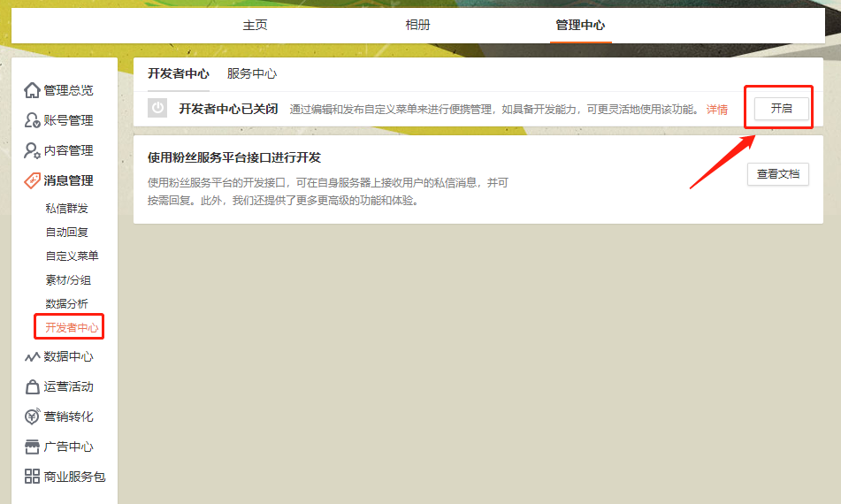Click the line chart icon beside 数据中心
This screenshot has height=504, width=841.
[x=32, y=356]
